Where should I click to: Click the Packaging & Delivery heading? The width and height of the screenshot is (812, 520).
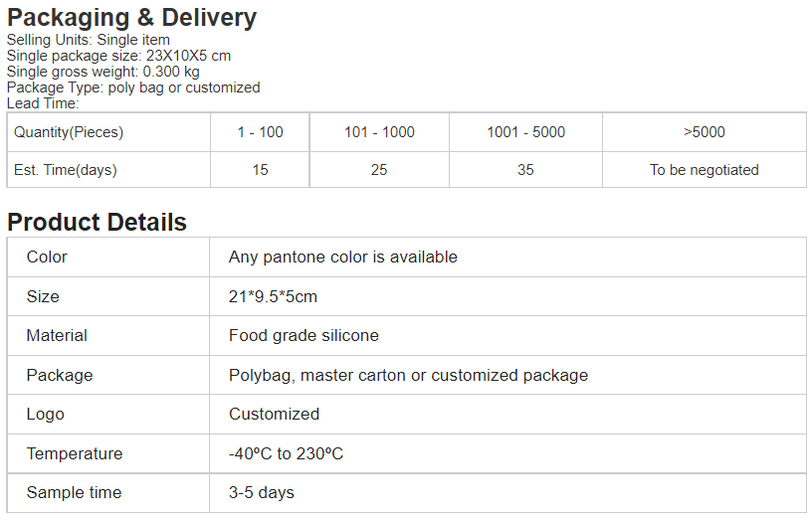tap(131, 17)
